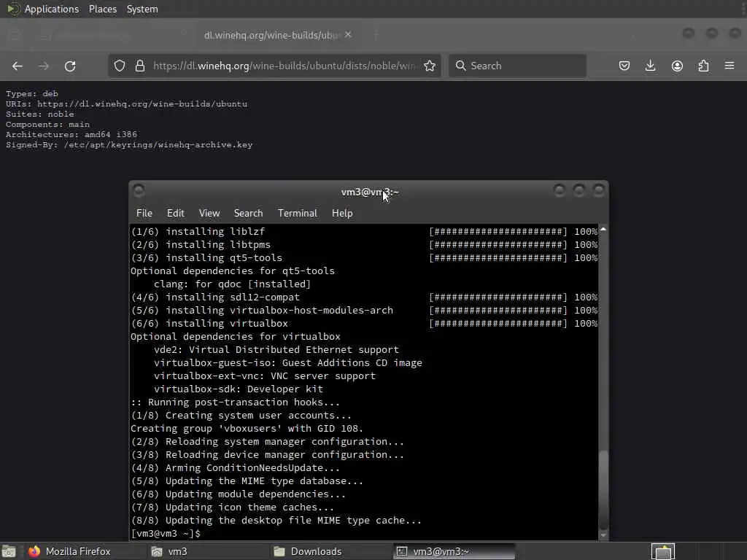The height and width of the screenshot is (560, 747).
Task: Click the terminal title vm3@vm3:~
Action: [x=370, y=192]
